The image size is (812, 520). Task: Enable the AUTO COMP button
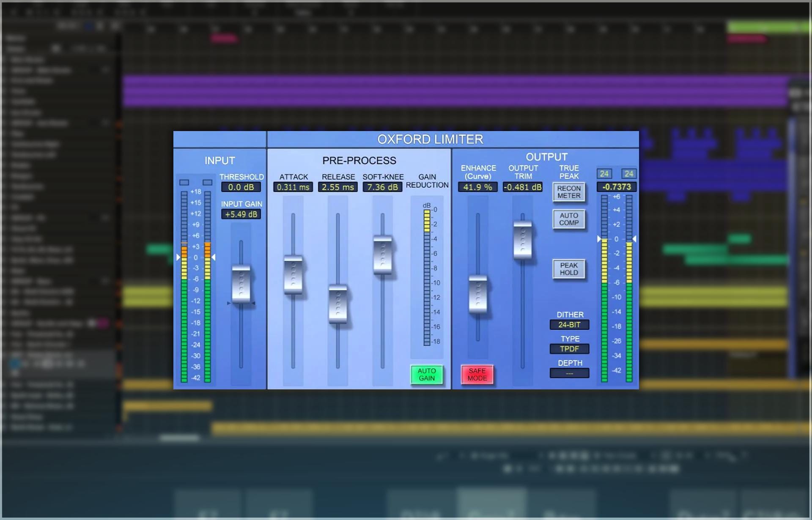pyautogui.click(x=569, y=219)
